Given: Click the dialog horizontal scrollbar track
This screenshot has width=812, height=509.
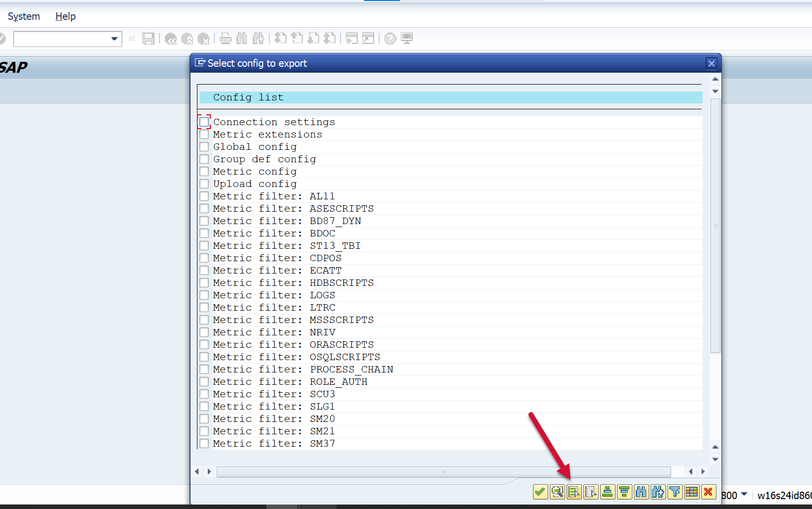Looking at the screenshot, I should point(443,472).
